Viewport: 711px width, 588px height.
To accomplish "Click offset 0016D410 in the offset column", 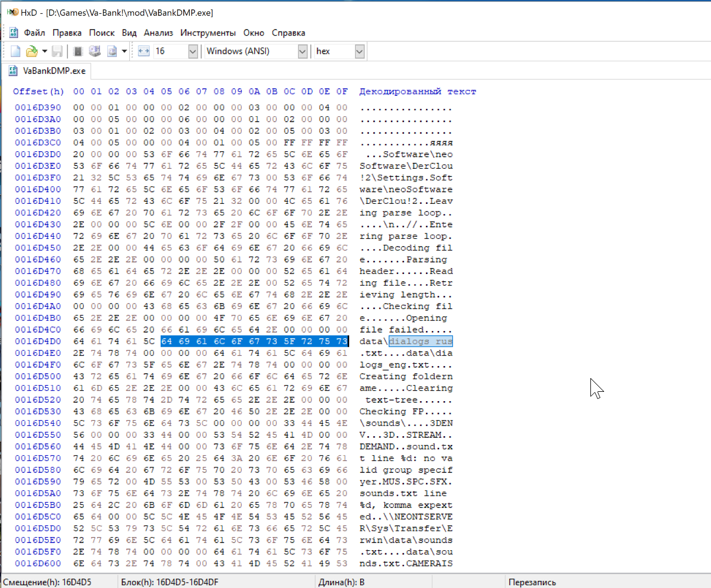I will point(38,201).
